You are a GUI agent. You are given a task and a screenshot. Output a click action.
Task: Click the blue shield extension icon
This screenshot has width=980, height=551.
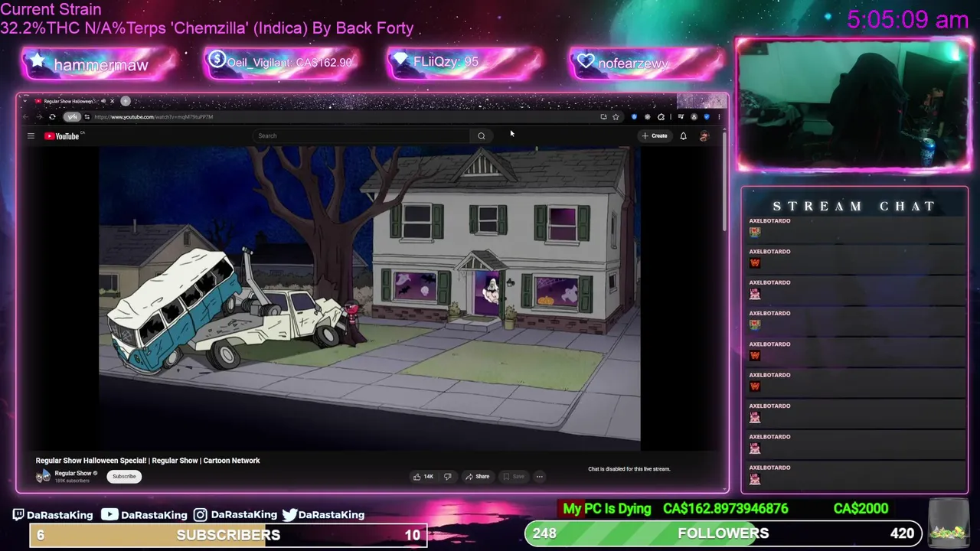tap(634, 117)
